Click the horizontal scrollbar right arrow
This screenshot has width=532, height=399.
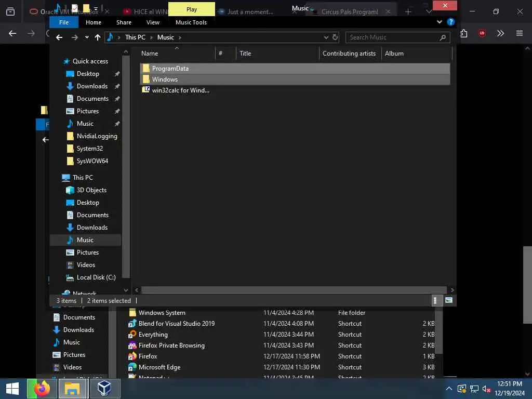coord(452,290)
